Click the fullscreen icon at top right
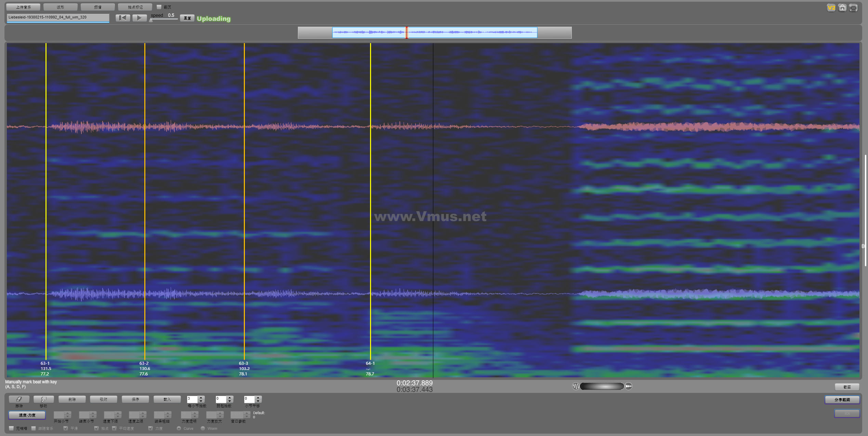This screenshot has height=436, width=868. pyautogui.click(x=853, y=8)
